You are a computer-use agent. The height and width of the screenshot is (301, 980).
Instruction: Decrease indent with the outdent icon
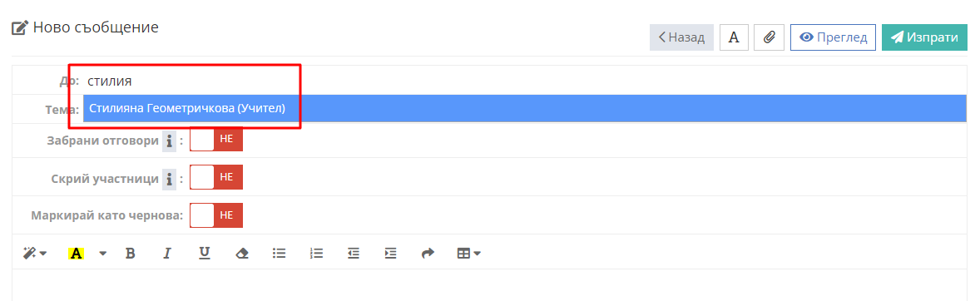[354, 253]
